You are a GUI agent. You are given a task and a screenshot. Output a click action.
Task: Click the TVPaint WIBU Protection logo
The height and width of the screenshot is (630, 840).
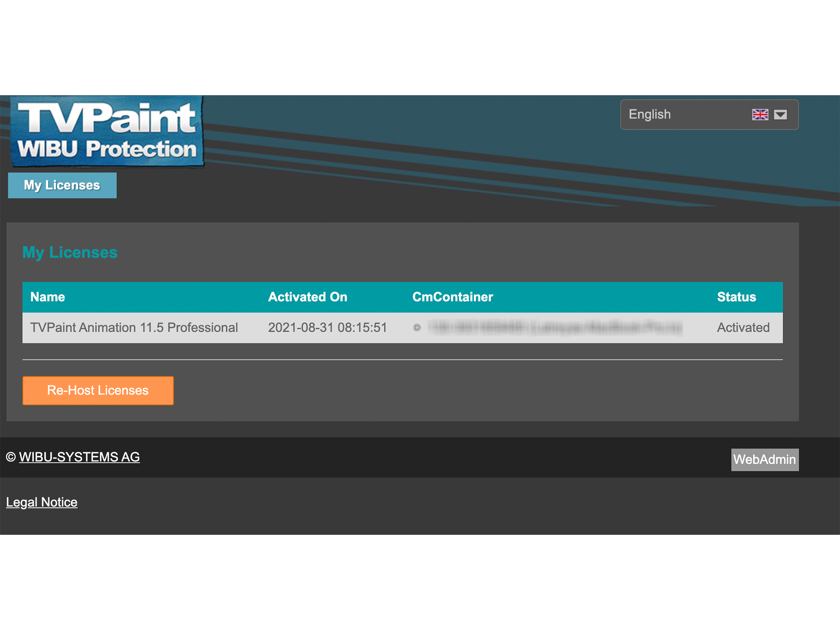pos(107,131)
